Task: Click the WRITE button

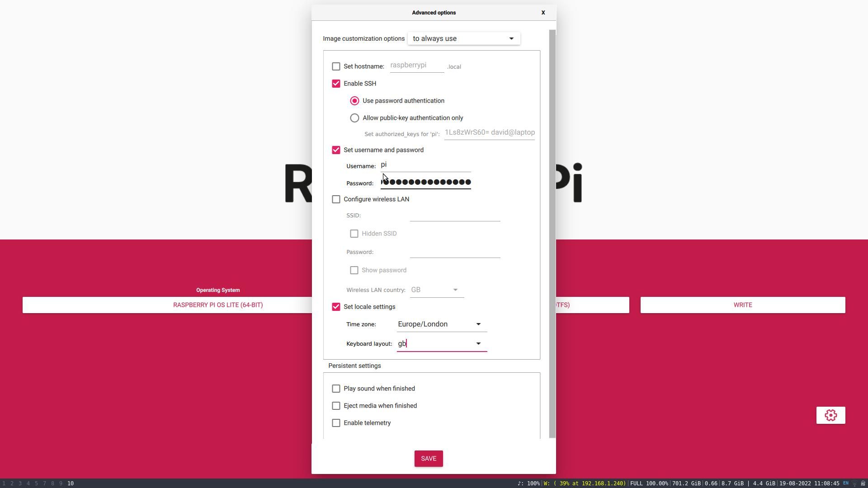Action: point(743,305)
